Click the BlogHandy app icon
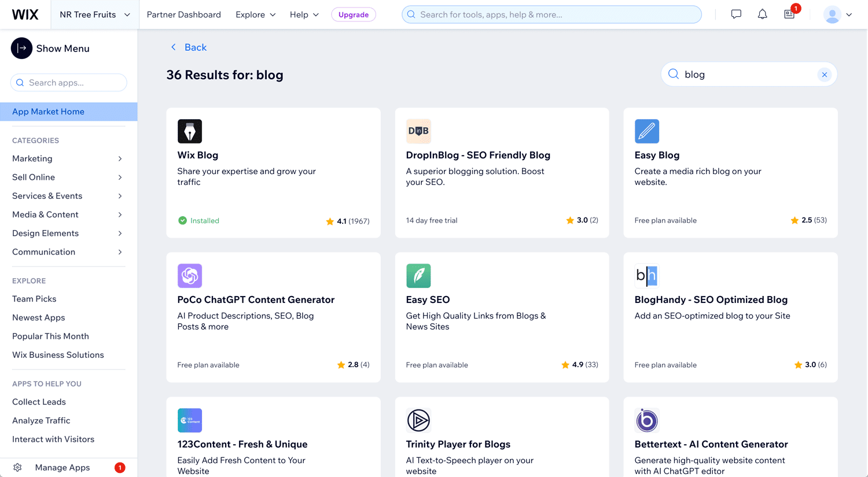 pos(647,276)
